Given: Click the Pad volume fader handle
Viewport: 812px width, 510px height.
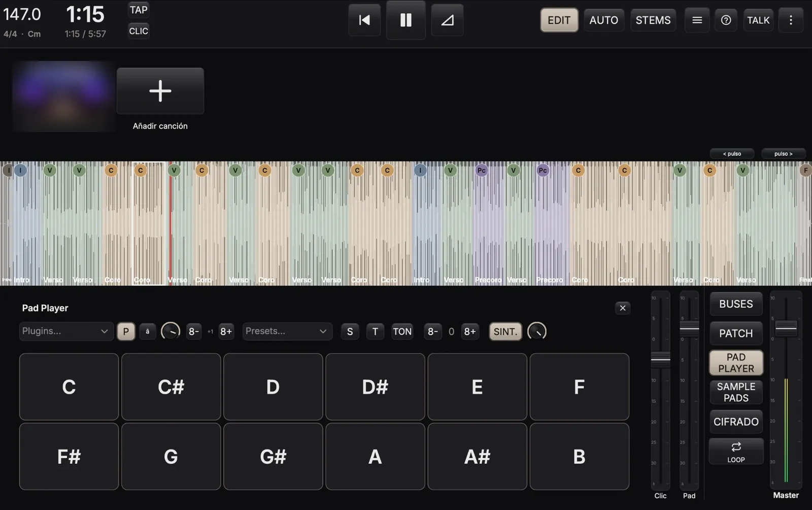Looking at the screenshot, I should click(689, 329).
